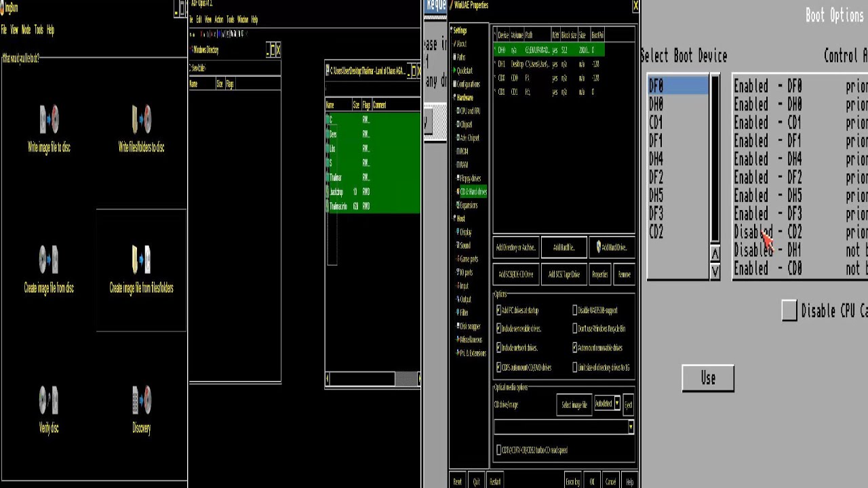Collapse the Host section in WinUAE tree
Viewport: 868px width, 488px height.
coord(453,218)
